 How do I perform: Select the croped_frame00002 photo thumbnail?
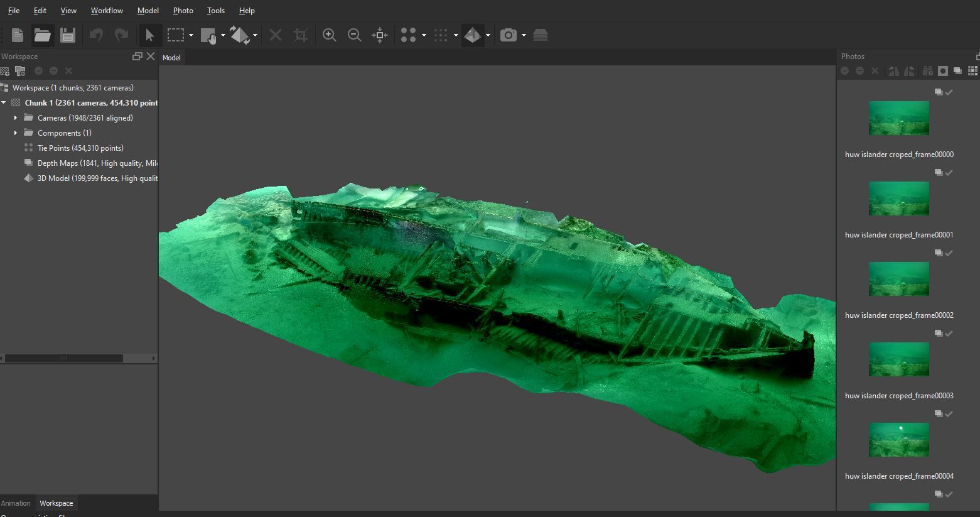coord(898,279)
